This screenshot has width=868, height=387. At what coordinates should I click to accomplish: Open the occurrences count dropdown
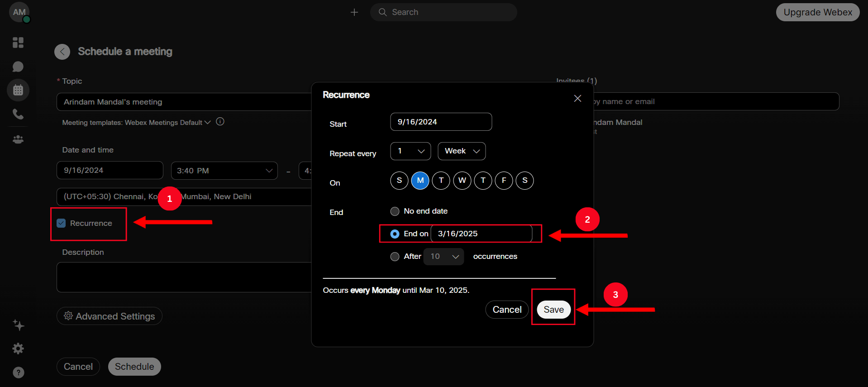(x=444, y=257)
